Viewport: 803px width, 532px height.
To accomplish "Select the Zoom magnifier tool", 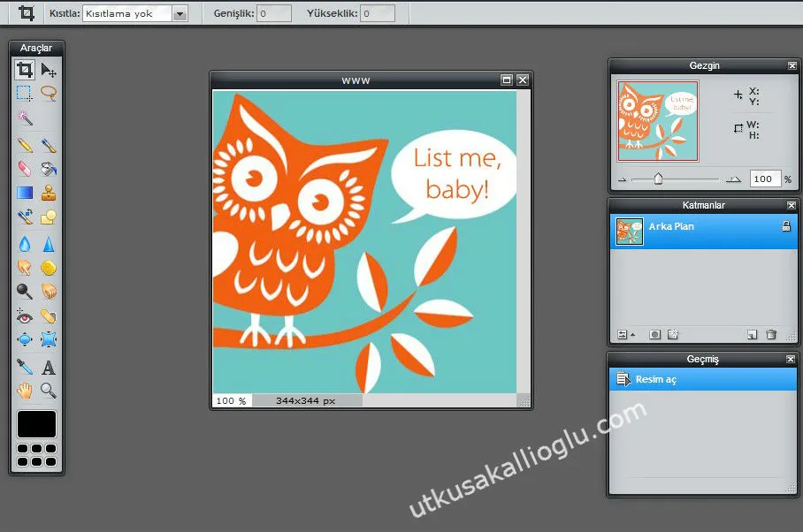I will (49, 391).
